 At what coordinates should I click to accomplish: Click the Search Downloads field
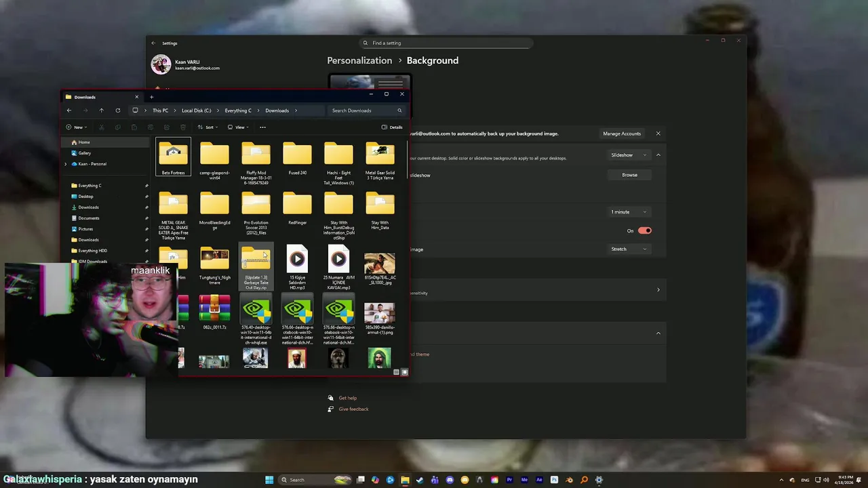tap(366, 110)
